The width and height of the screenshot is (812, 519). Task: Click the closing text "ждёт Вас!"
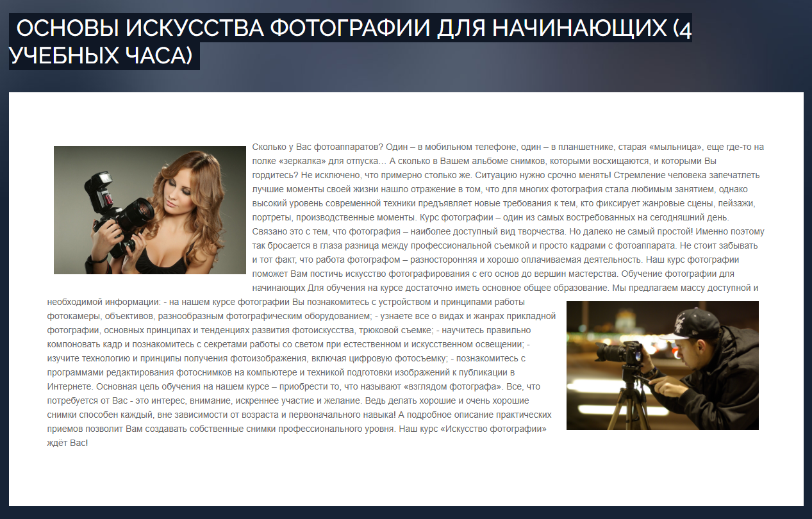(67, 443)
